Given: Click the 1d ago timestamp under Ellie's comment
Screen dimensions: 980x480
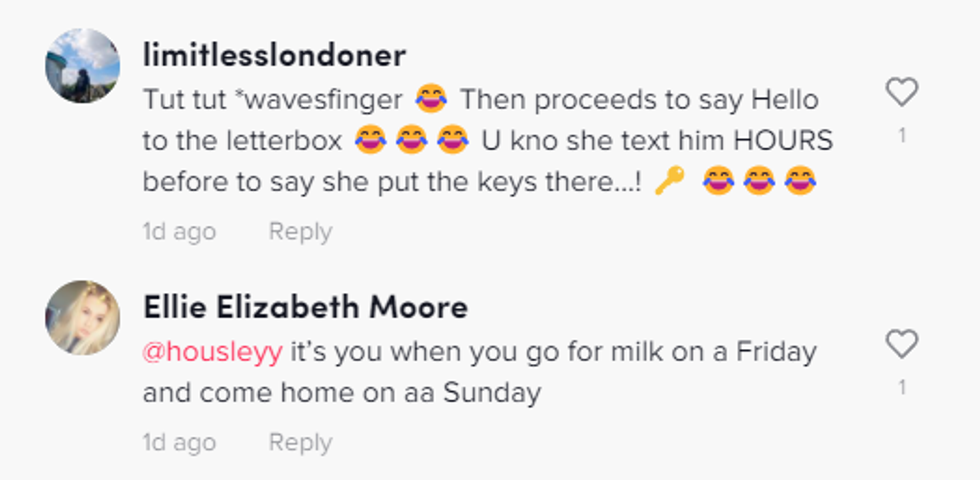Looking at the screenshot, I should (179, 442).
